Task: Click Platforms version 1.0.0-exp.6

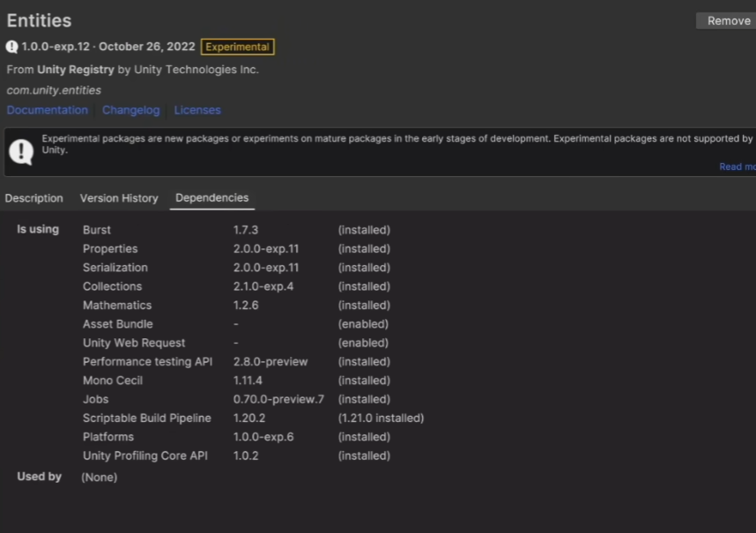Action: tap(263, 437)
